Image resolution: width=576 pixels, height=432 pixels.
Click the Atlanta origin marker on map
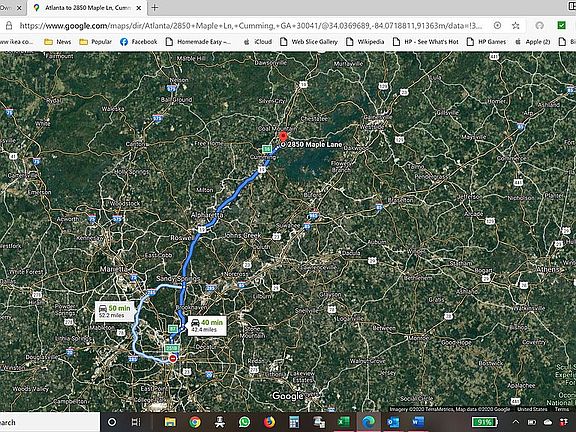[x=172, y=358]
